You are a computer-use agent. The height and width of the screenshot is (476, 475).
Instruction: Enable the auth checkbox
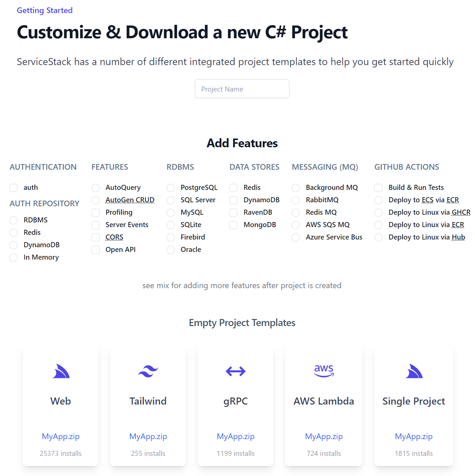point(13,188)
